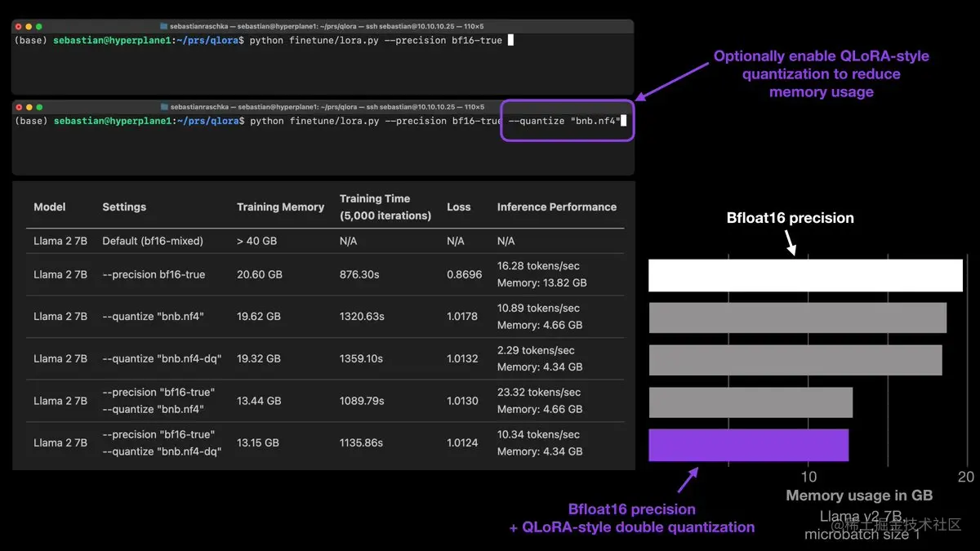The width and height of the screenshot is (980, 551).
Task: Click the "Inference Performance" column header
Action: (x=557, y=207)
